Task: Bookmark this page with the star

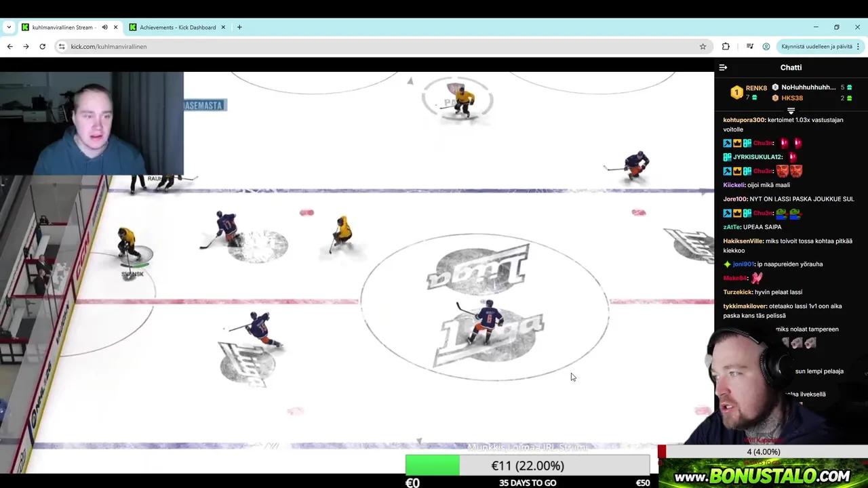Action: (703, 46)
